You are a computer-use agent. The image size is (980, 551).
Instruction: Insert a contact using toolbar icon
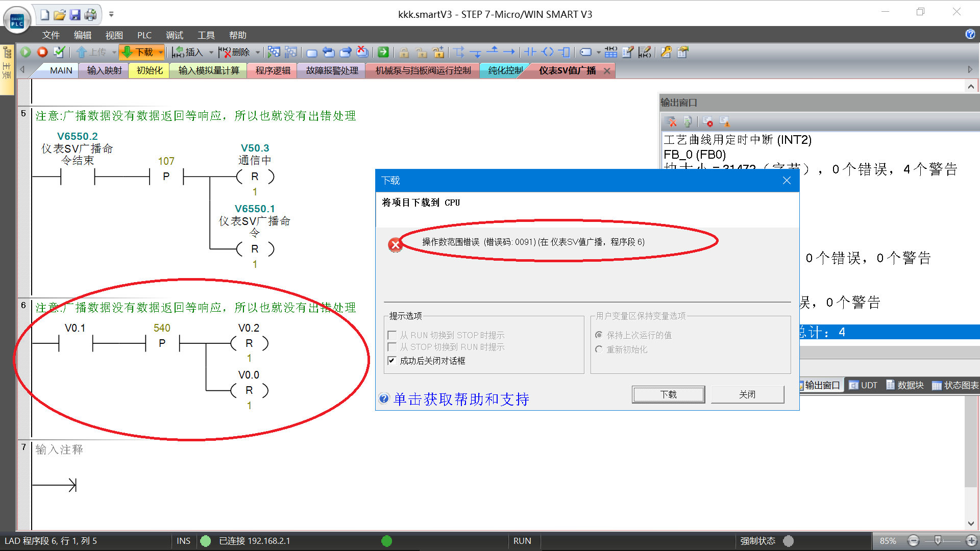coord(530,52)
